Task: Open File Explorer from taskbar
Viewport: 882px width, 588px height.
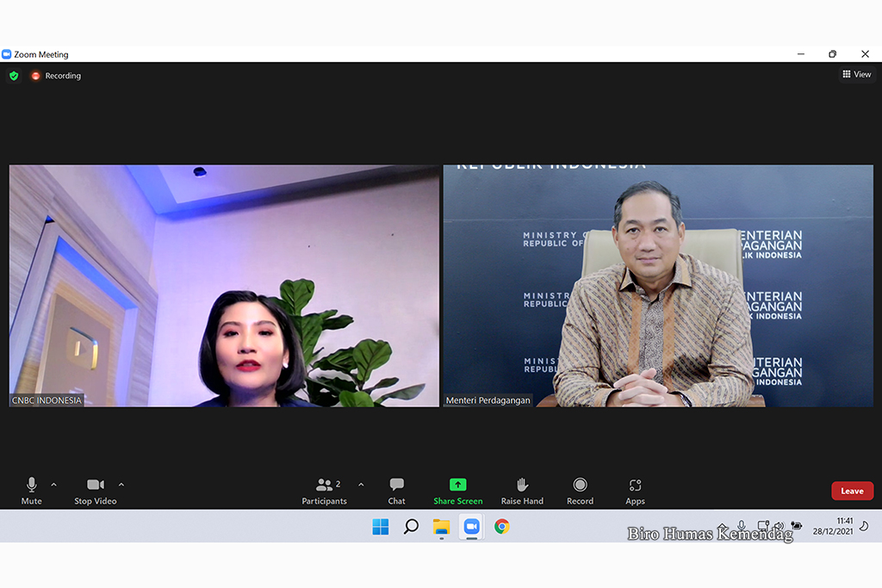Action: tap(441, 527)
